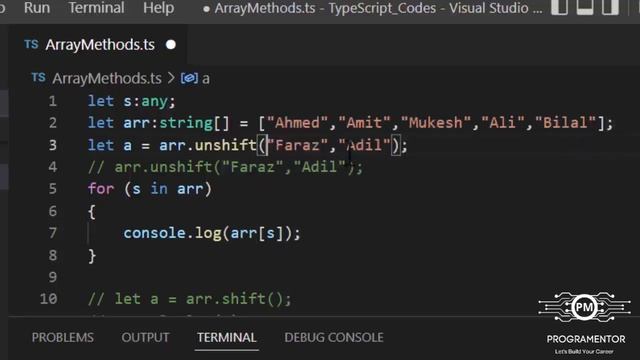The height and width of the screenshot is (360, 640).
Task: Click the "Mukesh" string on line 2
Action: 438,123
